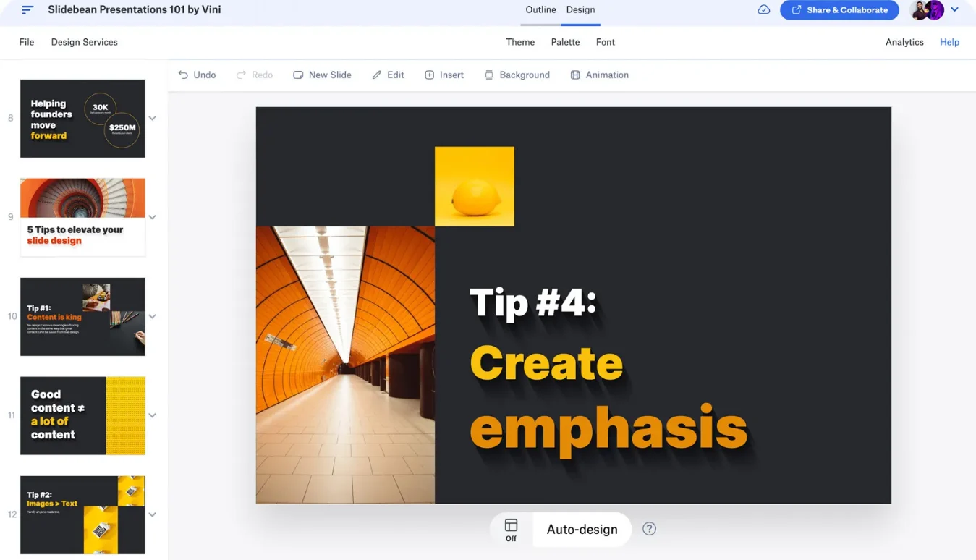Open the Animation tool icon
This screenshot has height=560, width=976.
pyautogui.click(x=575, y=75)
